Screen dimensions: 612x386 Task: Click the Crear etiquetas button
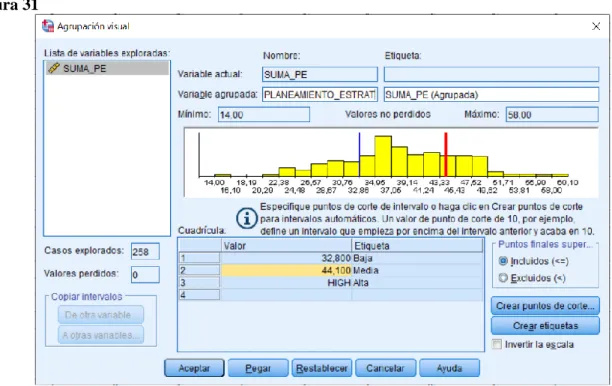[x=545, y=326]
